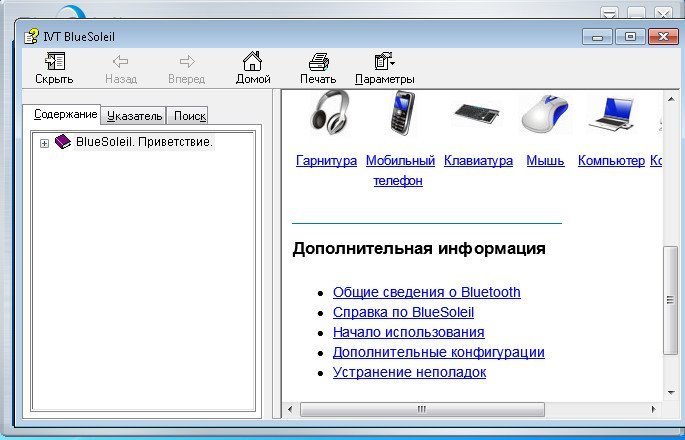Click the laptop computer image
Image resolution: width=685 pixels, height=440 pixels.
tap(612, 114)
